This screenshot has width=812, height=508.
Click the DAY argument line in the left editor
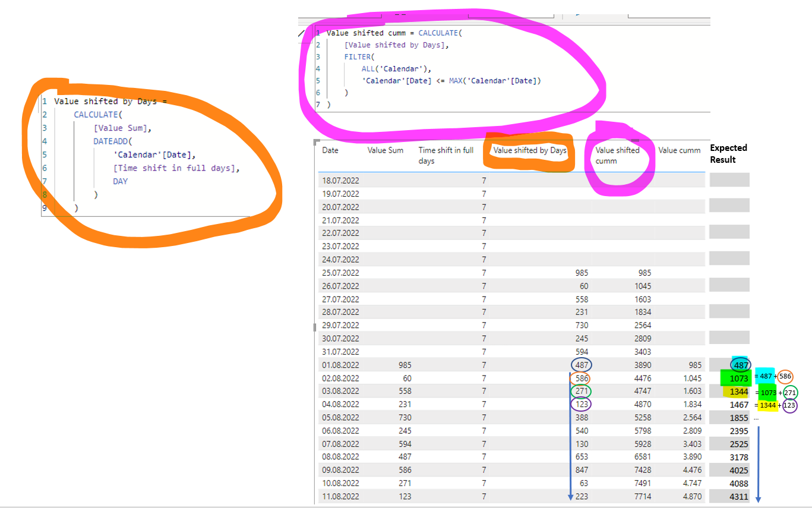120,181
